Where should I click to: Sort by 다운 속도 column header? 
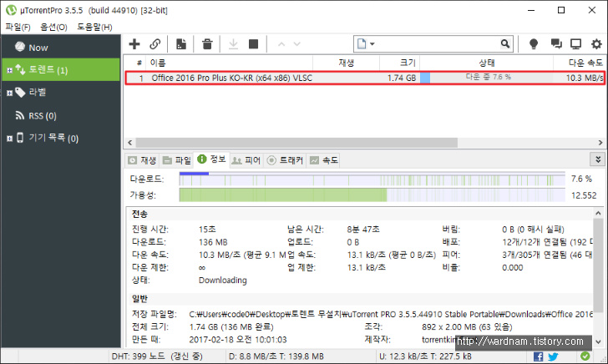point(580,63)
